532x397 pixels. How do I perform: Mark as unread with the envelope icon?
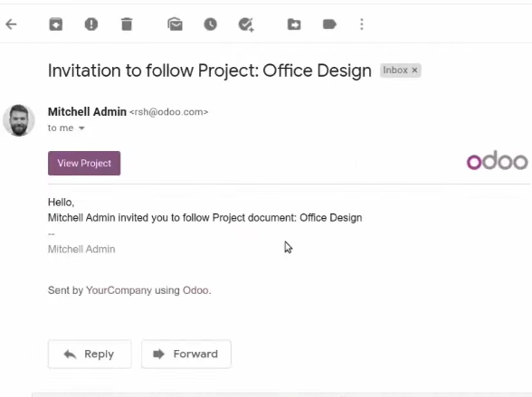tap(176, 24)
